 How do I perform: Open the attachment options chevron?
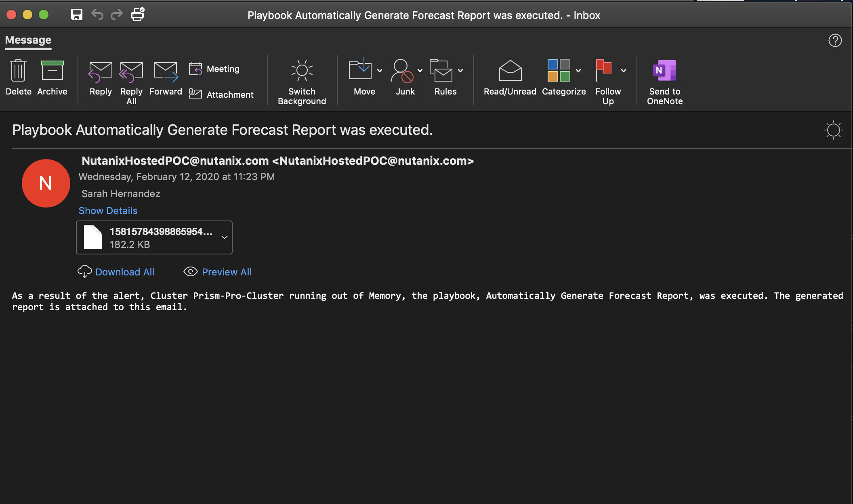(x=225, y=237)
